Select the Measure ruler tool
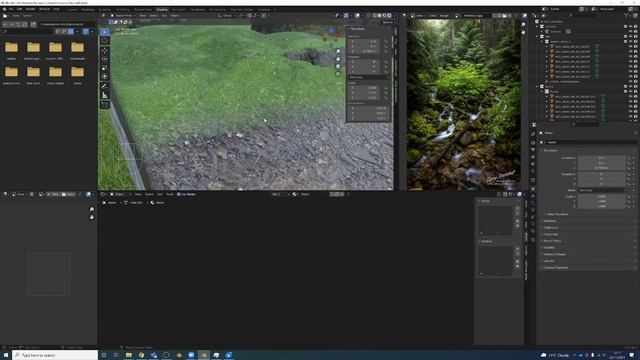The height and width of the screenshot is (360, 640). click(105, 95)
